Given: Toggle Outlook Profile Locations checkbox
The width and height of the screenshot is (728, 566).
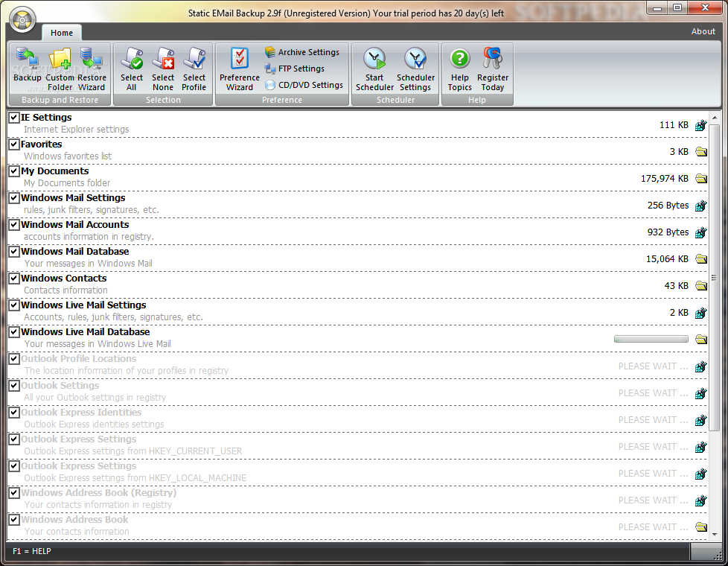Looking at the screenshot, I should (14, 359).
